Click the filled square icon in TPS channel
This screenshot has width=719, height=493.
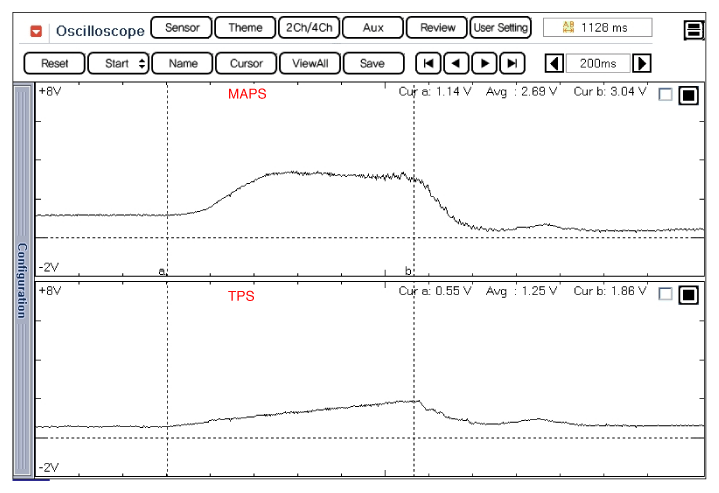(688, 294)
